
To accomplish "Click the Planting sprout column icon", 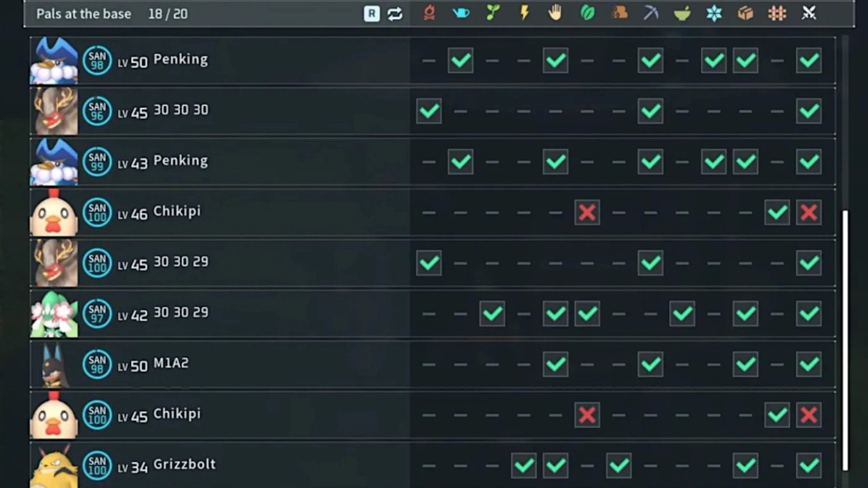I will point(492,13).
